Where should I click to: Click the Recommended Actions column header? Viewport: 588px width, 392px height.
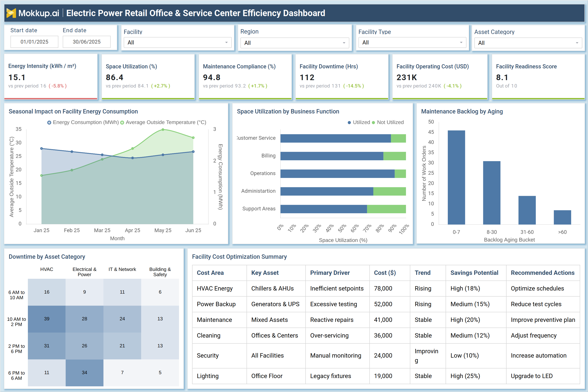pyautogui.click(x=542, y=273)
